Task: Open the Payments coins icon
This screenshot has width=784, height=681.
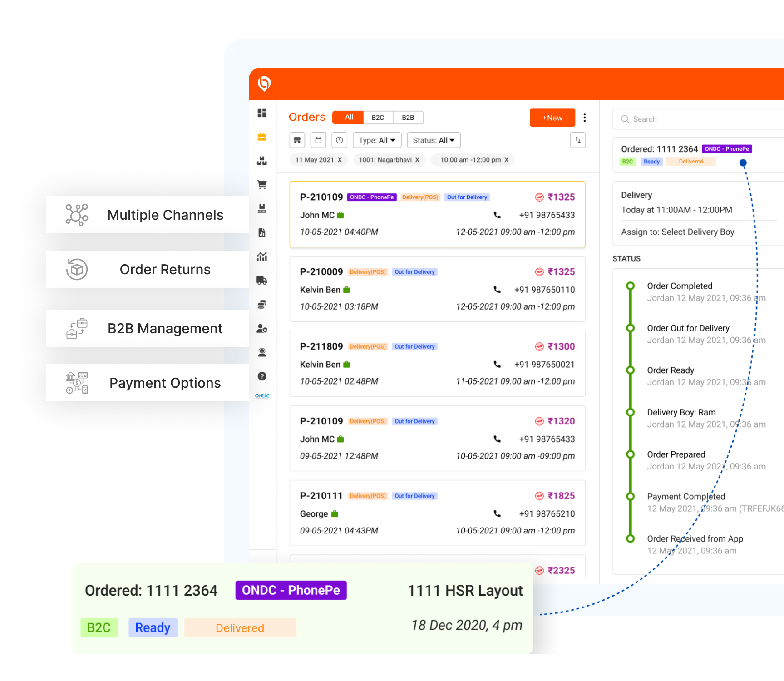Action: click(x=262, y=304)
